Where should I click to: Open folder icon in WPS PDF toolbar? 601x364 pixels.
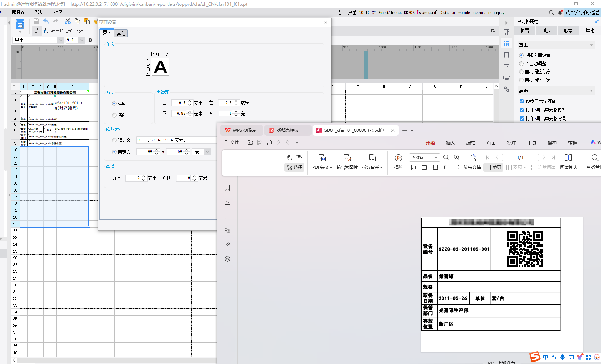(251, 142)
